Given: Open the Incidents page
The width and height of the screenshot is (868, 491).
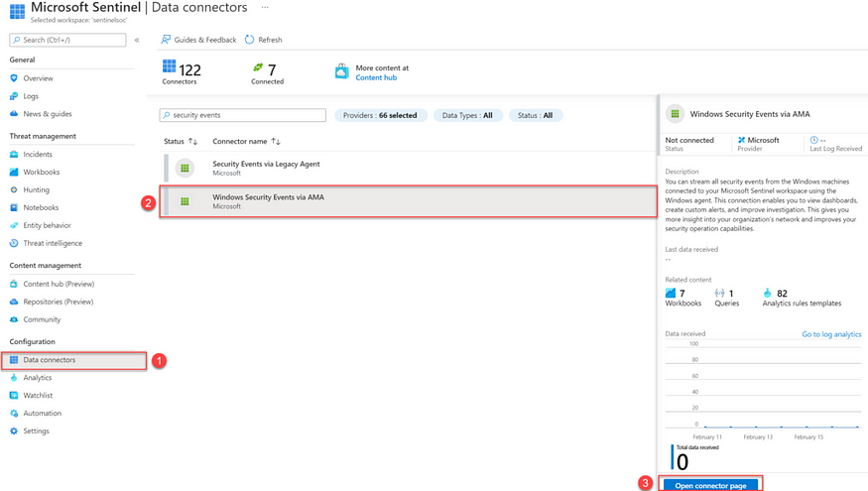Looking at the screenshot, I should 37,155.
